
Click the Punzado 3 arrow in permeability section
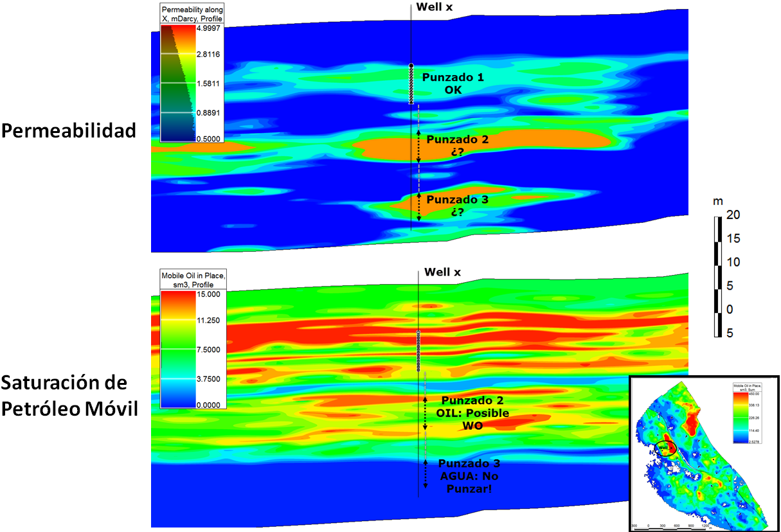418,207
